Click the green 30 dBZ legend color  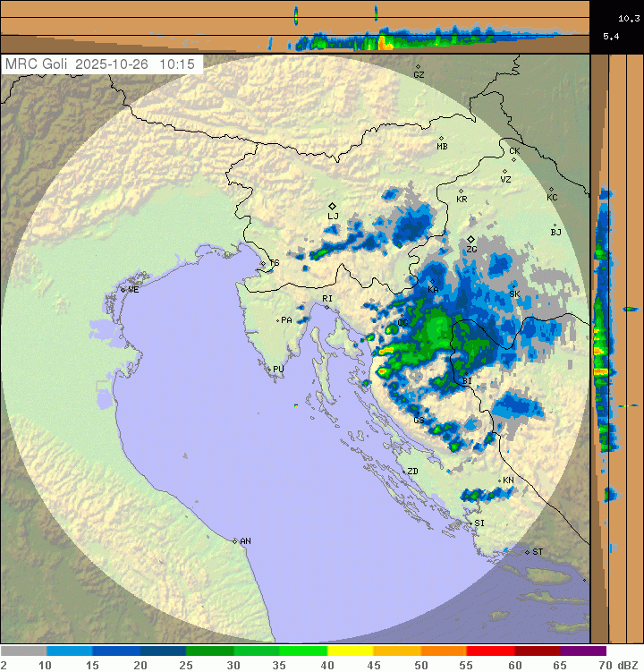coord(255,651)
